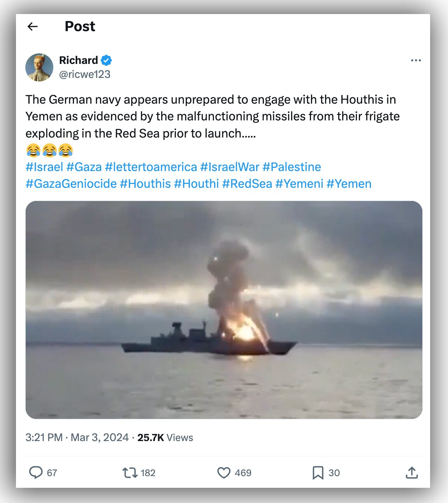Screen dimensions: 448x503
Task: Click the blue verified badge
Action: [x=106, y=60]
